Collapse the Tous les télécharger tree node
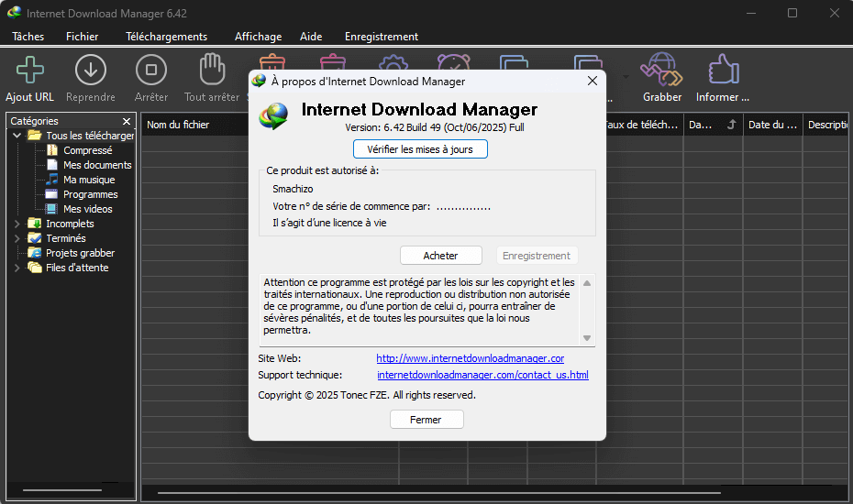The height and width of the screenshot is (504, 853). 17,136
